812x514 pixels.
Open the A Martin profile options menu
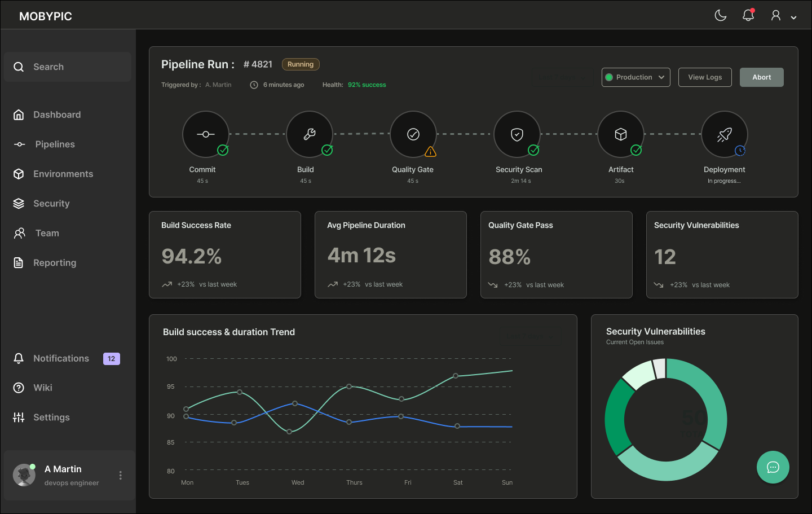[120, 476]
